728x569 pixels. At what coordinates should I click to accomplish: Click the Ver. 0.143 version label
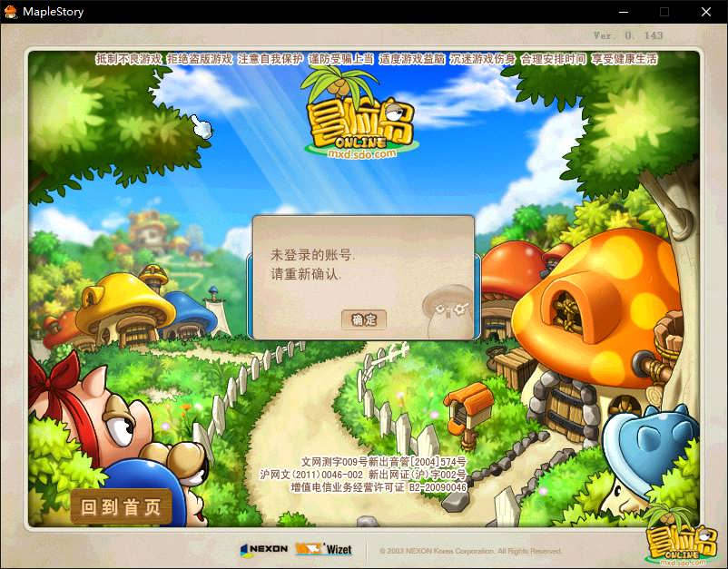628,35
